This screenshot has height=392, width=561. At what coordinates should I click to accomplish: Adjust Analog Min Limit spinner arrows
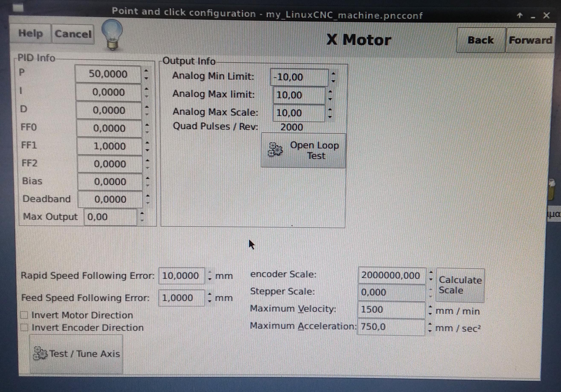point(333,77)
